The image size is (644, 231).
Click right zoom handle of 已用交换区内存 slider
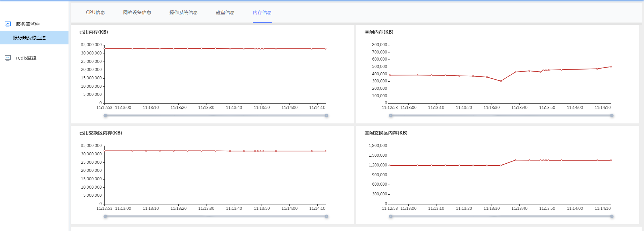326,217
